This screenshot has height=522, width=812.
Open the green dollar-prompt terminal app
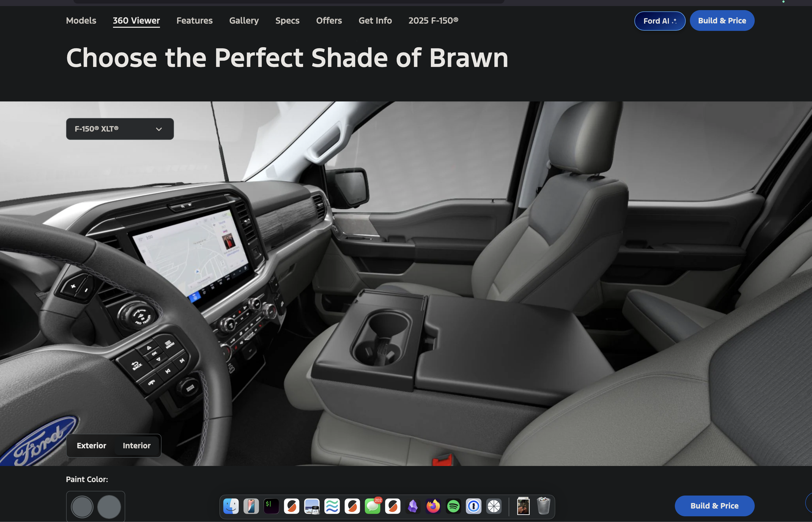271,506
